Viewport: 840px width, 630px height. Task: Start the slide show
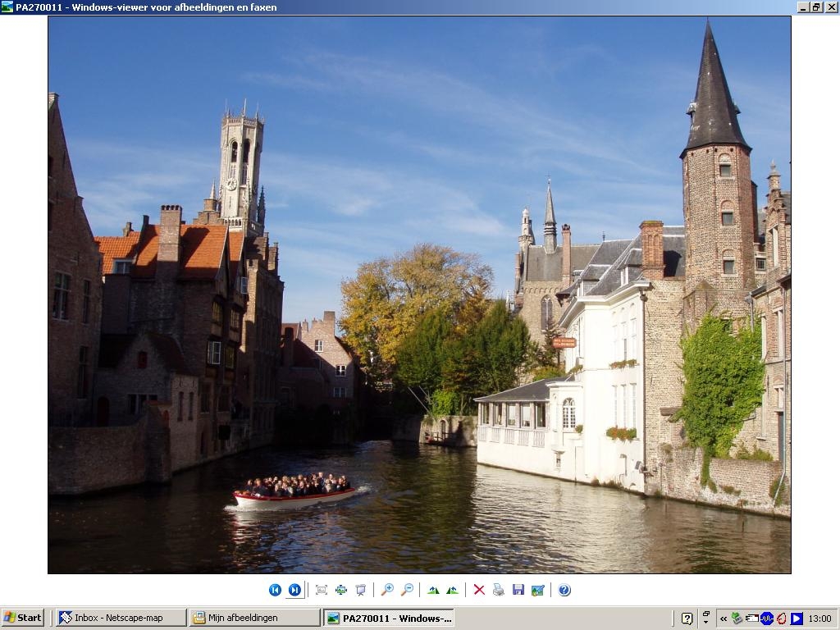pos(361,590)
